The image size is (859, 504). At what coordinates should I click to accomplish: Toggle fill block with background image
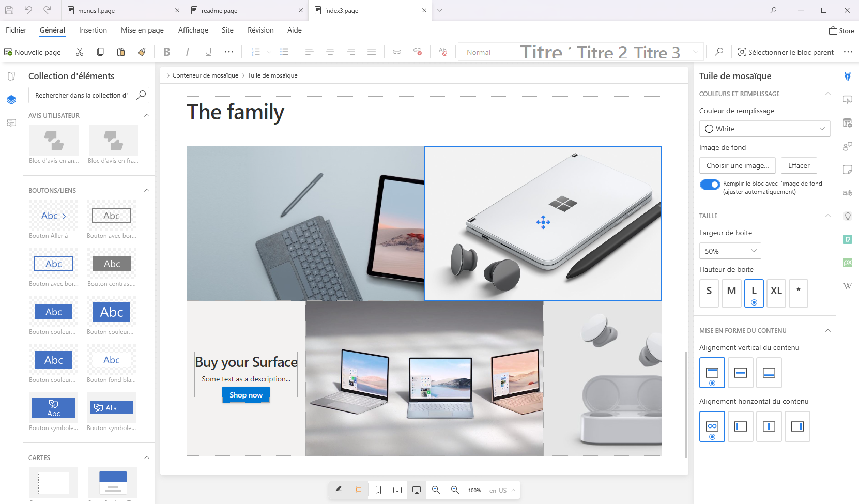click(x=710, y=185)
